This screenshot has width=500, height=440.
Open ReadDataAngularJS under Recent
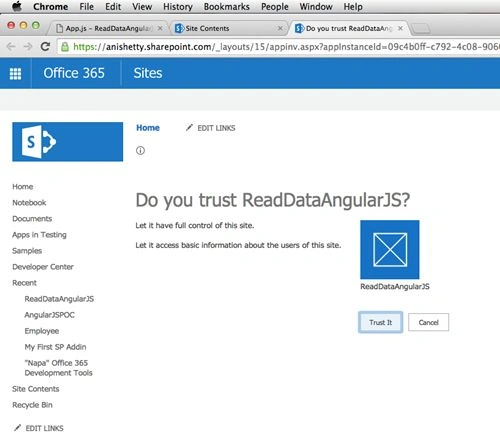tap(59, 299)
